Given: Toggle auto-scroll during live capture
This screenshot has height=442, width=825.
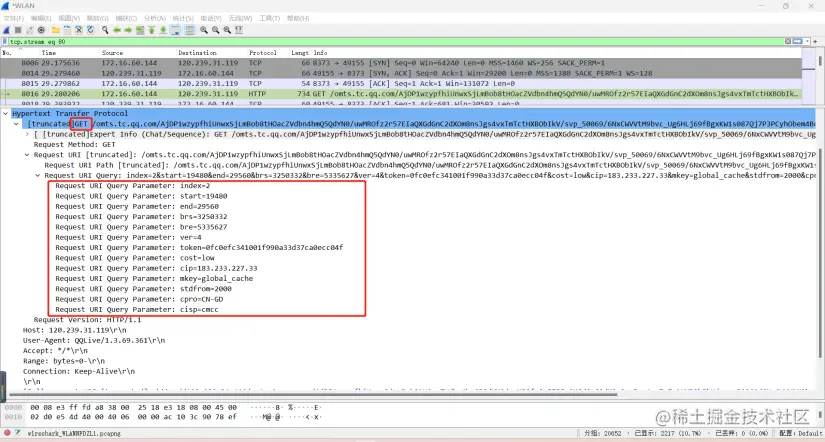Looking at the screenshot, I should [x=175, y=30].
